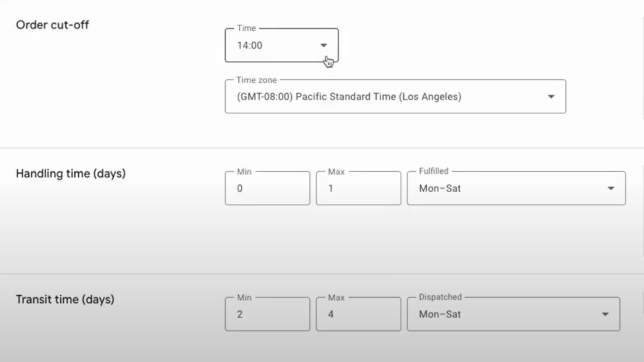Select the Transit time Min field

click(267, 314)
